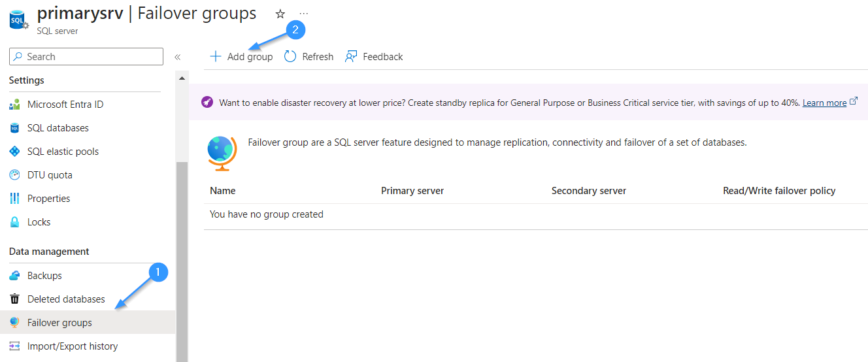Click the DTU quota gauge icon

14,175
